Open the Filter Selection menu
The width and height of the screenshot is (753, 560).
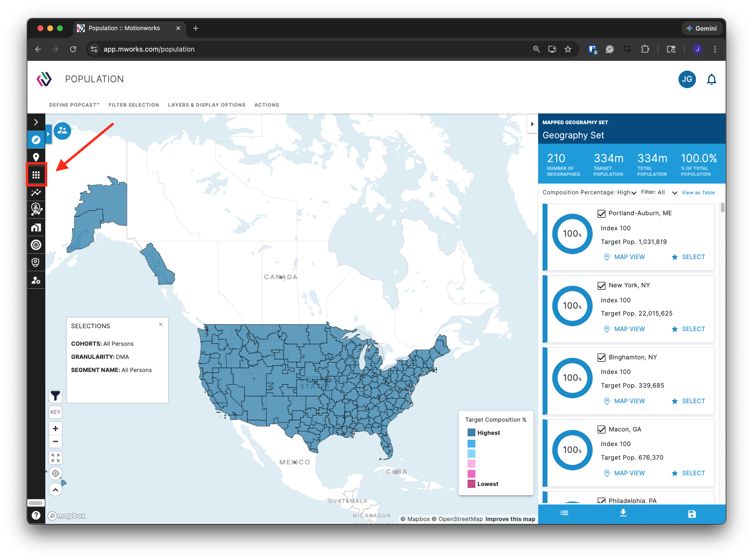pyautogui.click(x=134, y=105)
